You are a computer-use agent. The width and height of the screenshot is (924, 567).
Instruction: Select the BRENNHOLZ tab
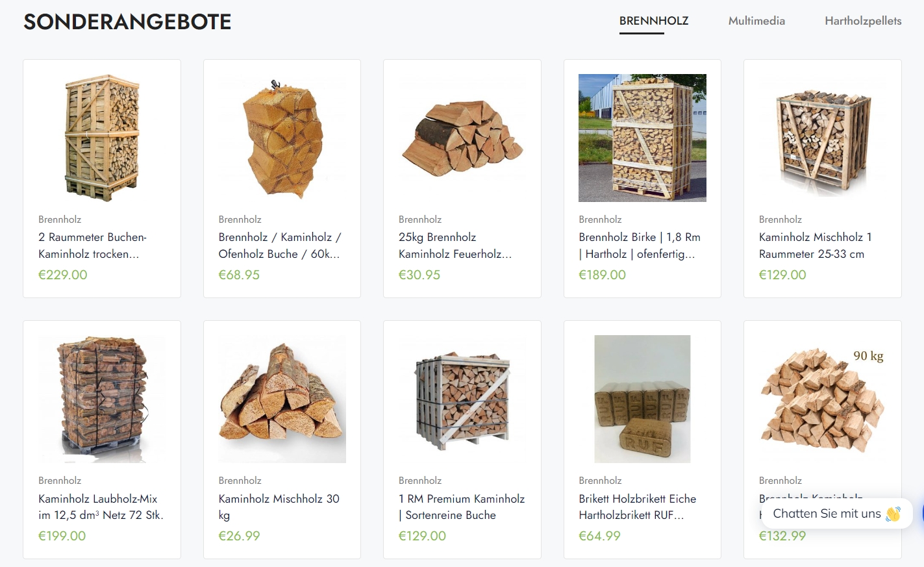pos(654,21)
